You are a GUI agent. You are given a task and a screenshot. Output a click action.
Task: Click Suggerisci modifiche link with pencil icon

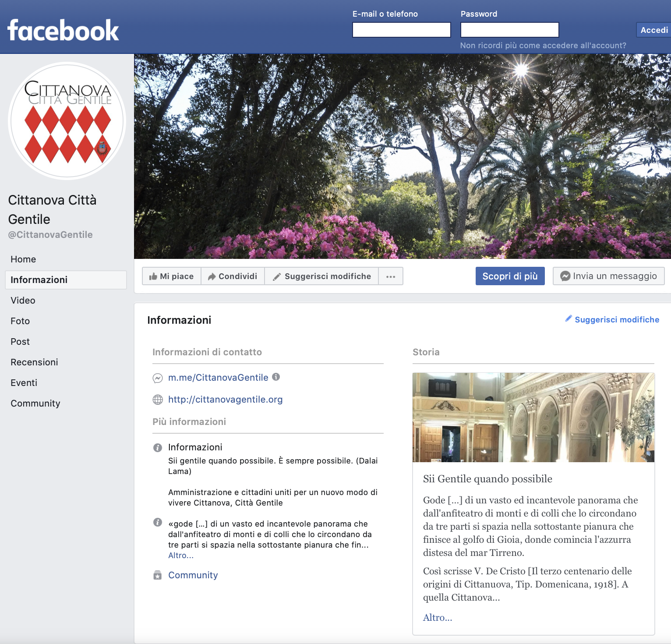point(612,320)
